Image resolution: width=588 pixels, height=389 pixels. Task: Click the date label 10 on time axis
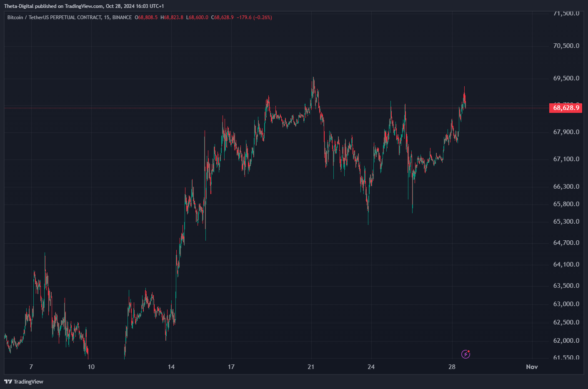pyautogui.click(x=91, y=367)
